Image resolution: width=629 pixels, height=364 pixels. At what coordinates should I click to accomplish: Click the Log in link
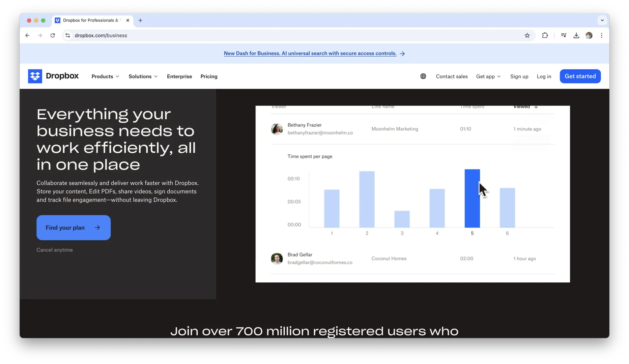click(544, 77)
